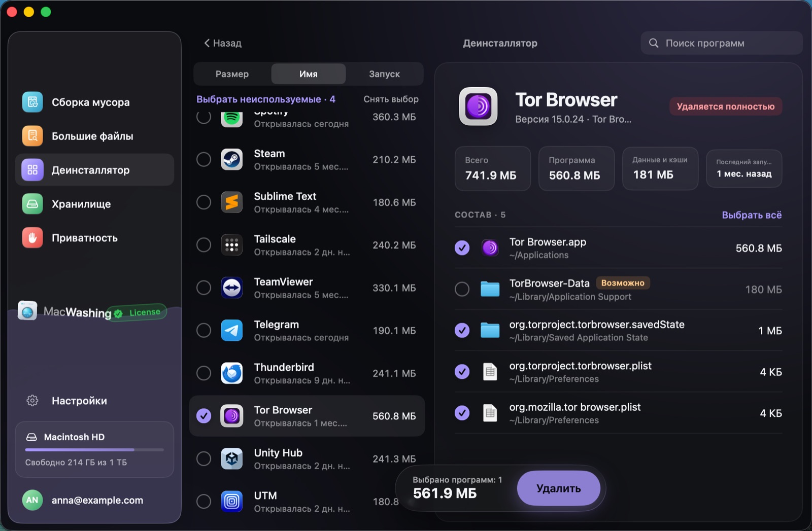This screenshot has width=812, height=531.
Task: Switch to the Имя sorting tab
Action: [309, 74]
